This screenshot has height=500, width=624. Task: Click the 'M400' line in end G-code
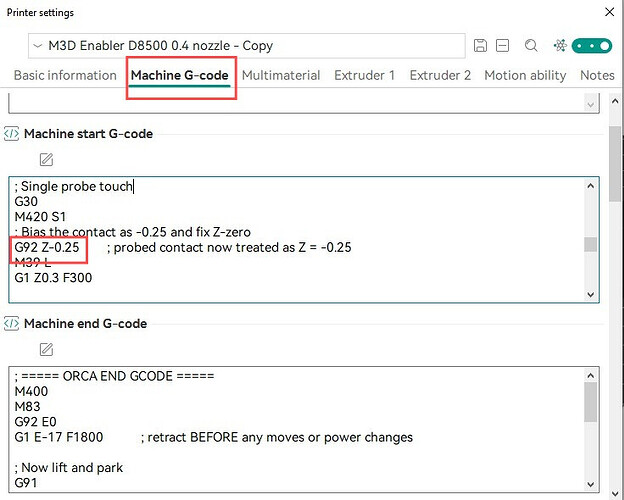pos(31,392)
